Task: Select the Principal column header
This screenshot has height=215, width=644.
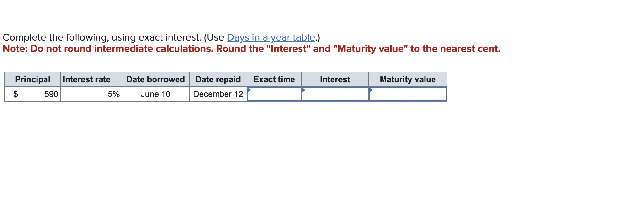Action: tap(33, 79)
